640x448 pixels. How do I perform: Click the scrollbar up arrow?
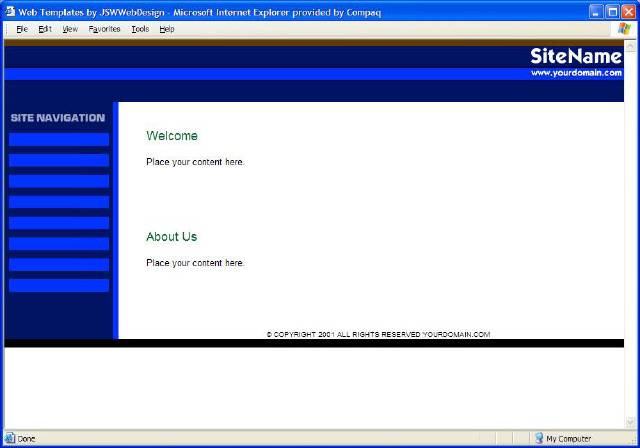(630, 45)
